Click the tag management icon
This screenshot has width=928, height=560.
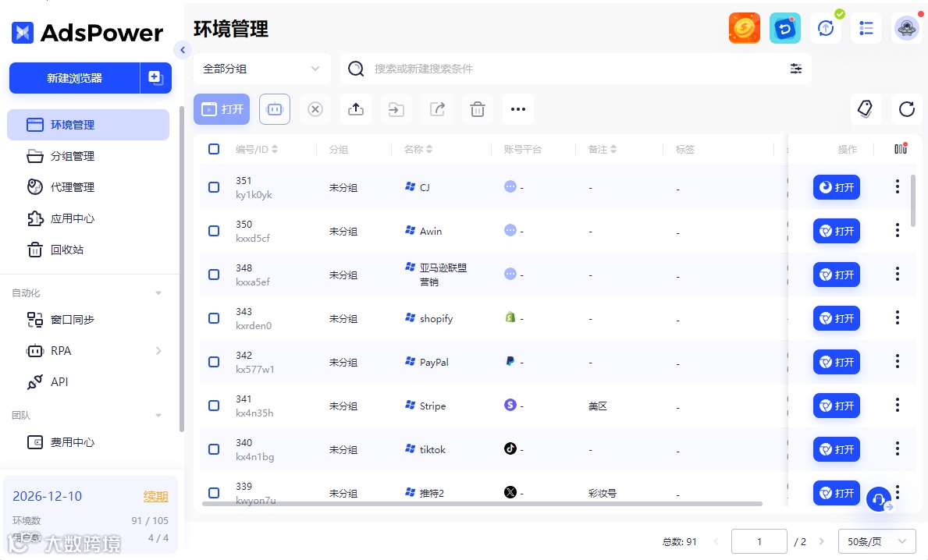(866, 109)
